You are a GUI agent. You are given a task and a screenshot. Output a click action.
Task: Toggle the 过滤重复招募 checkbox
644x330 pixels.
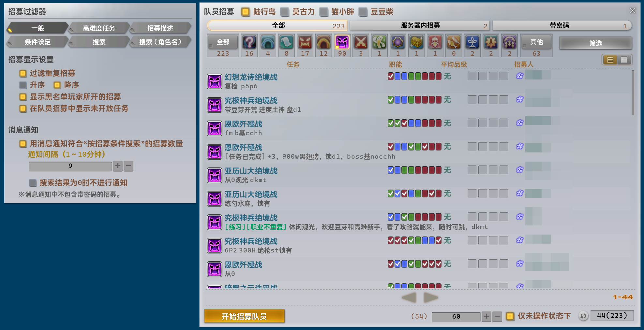coord(23,73)
